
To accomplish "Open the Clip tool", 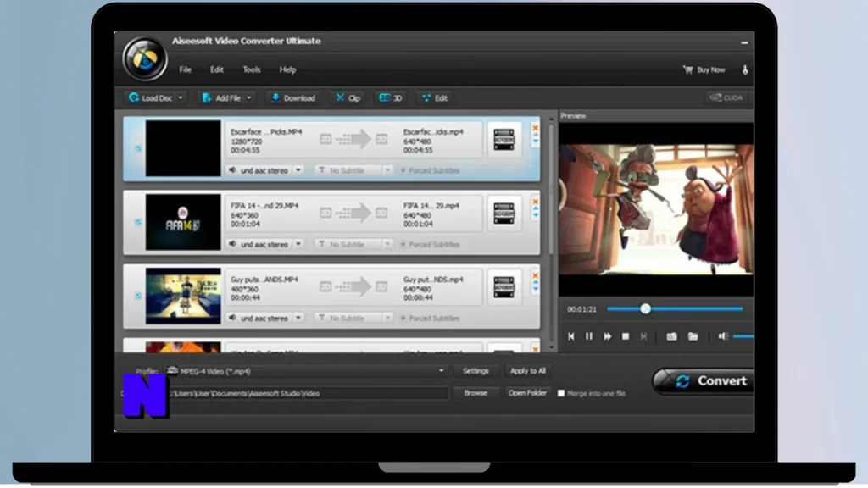I will point(348,98).
